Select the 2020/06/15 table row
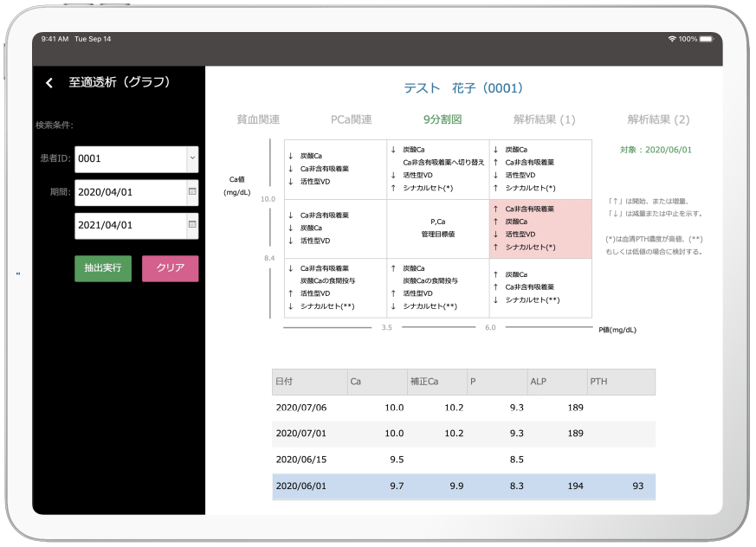 pos(463,460)
